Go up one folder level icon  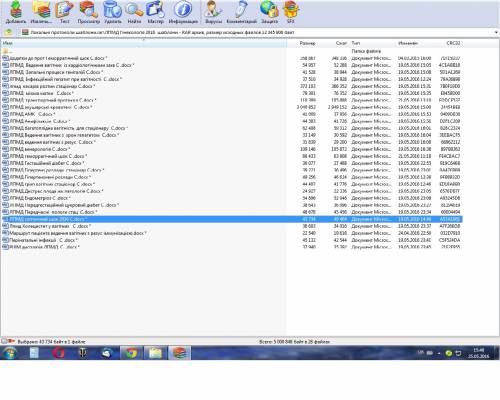[x=9, y=32]
